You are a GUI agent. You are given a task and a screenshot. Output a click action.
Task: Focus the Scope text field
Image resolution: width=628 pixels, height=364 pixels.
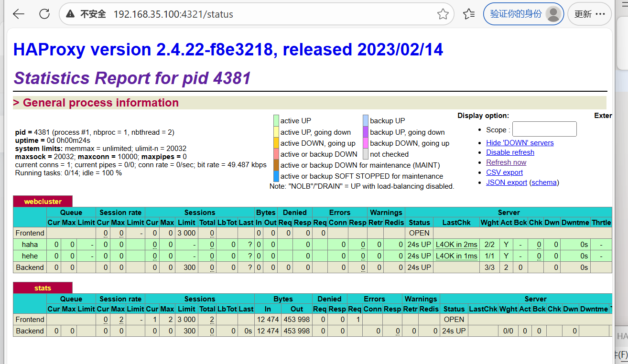click(544, 129)
